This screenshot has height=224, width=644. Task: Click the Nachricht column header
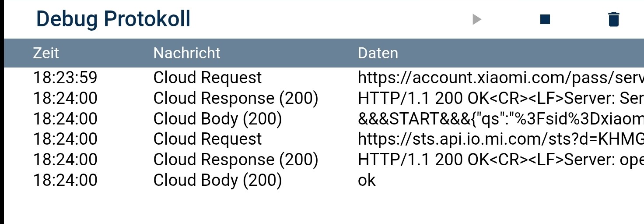187,53
